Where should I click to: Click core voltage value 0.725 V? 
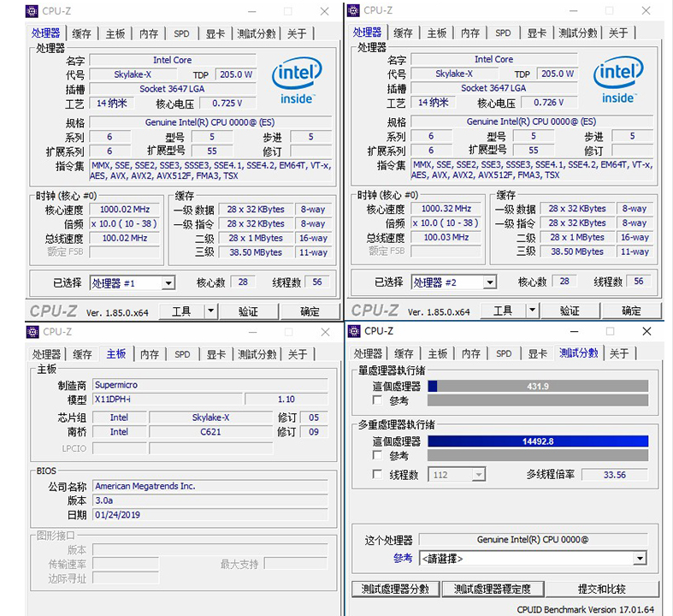(x=227, y=103)
